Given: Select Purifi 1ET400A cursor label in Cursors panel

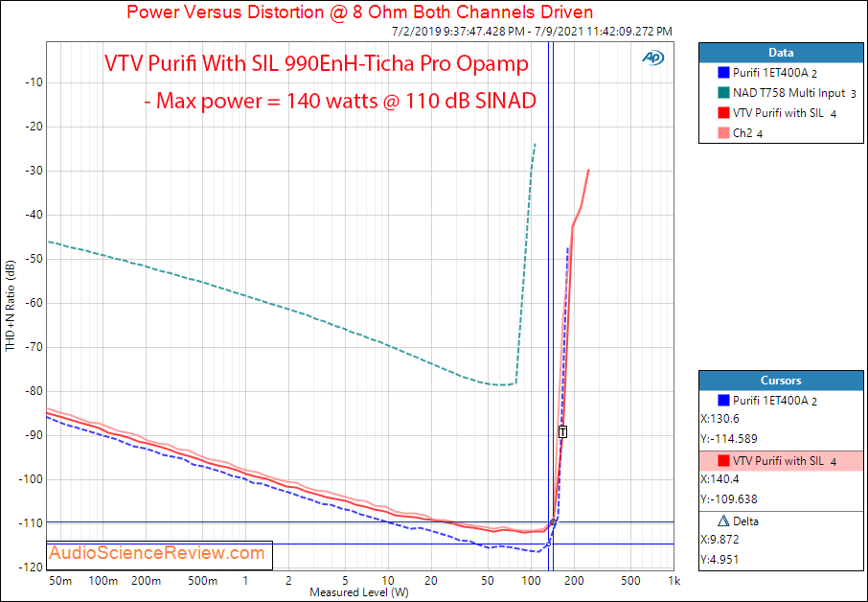Looking at the screenshot, I should 775,400.
